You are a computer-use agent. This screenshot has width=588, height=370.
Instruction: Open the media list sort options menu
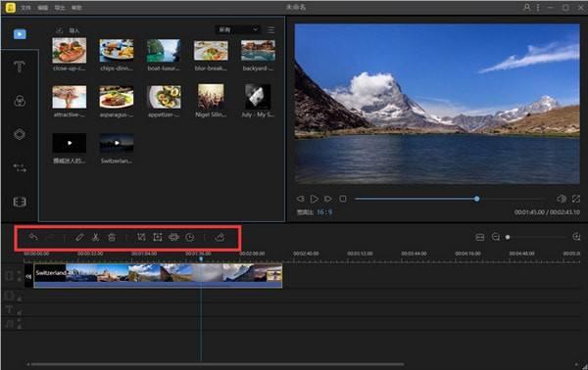270,29
